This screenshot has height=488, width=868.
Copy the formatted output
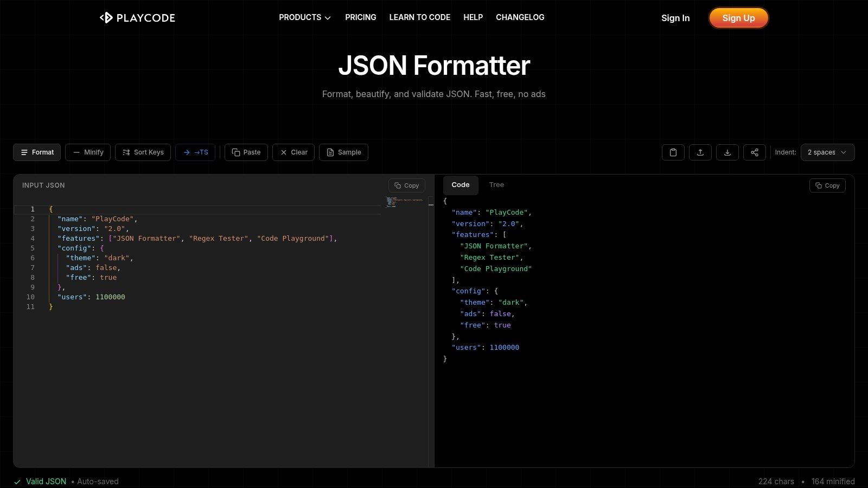(827, 185)
